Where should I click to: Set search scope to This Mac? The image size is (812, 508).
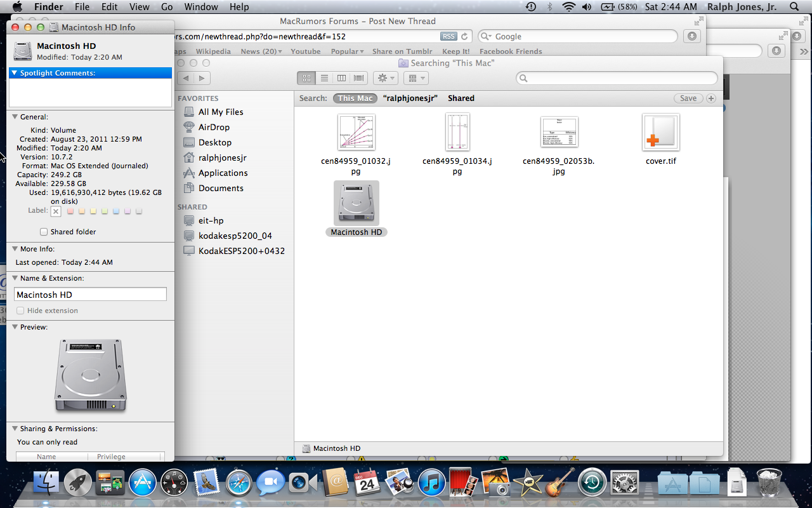click(x=355, y=98)
